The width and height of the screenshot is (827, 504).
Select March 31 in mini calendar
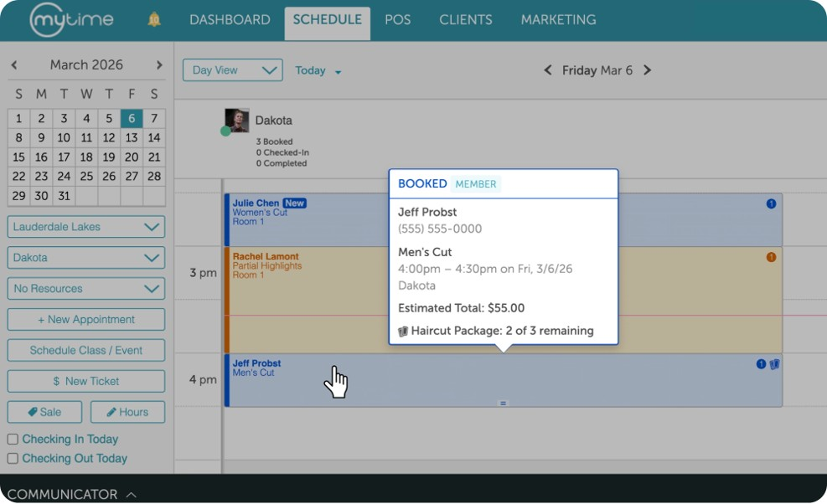(x=64, y=196)
